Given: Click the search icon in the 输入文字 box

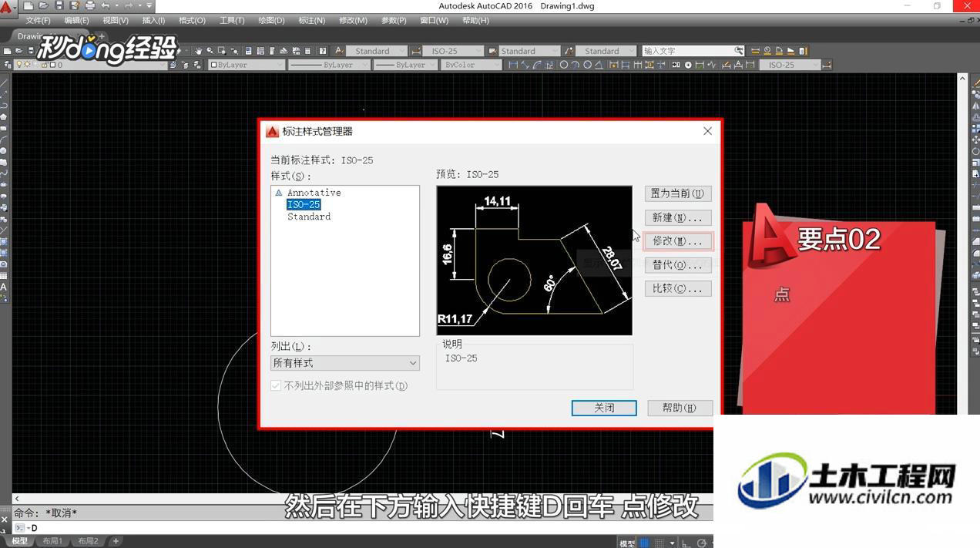Looking at the screenshot, I should click(738, 51).
